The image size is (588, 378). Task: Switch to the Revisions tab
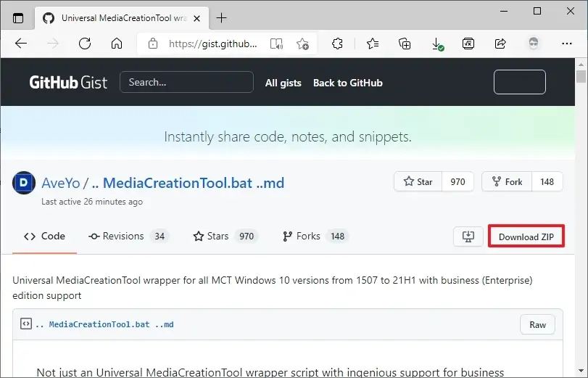point(128,236)
